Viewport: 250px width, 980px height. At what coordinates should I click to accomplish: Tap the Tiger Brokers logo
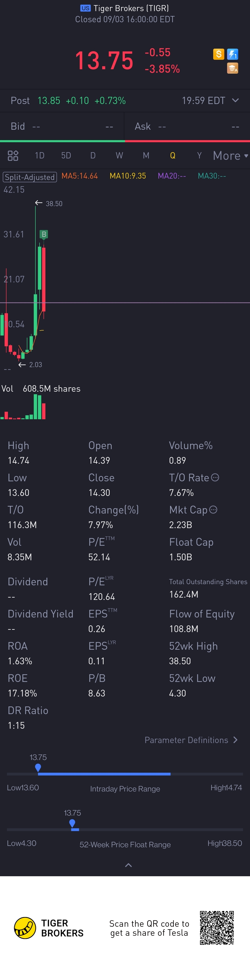coord(25,928)
